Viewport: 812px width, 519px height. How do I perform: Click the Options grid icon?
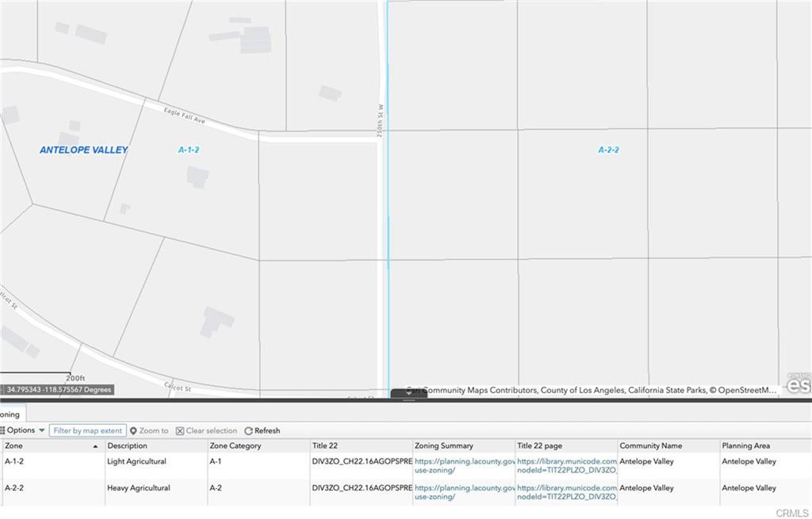click(2, 430)
